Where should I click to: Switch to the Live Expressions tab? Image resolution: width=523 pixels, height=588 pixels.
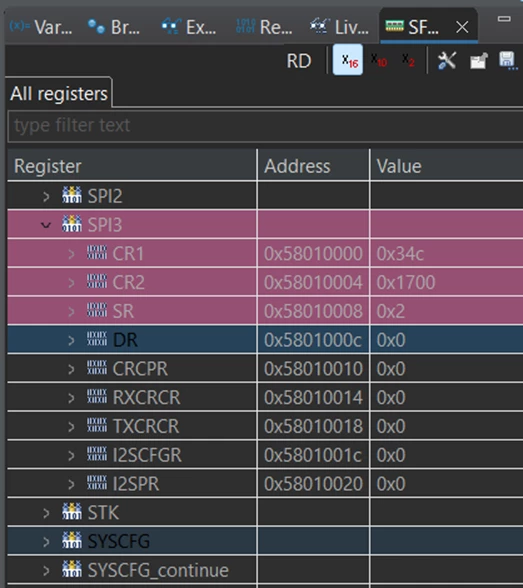tap(339, 27)
